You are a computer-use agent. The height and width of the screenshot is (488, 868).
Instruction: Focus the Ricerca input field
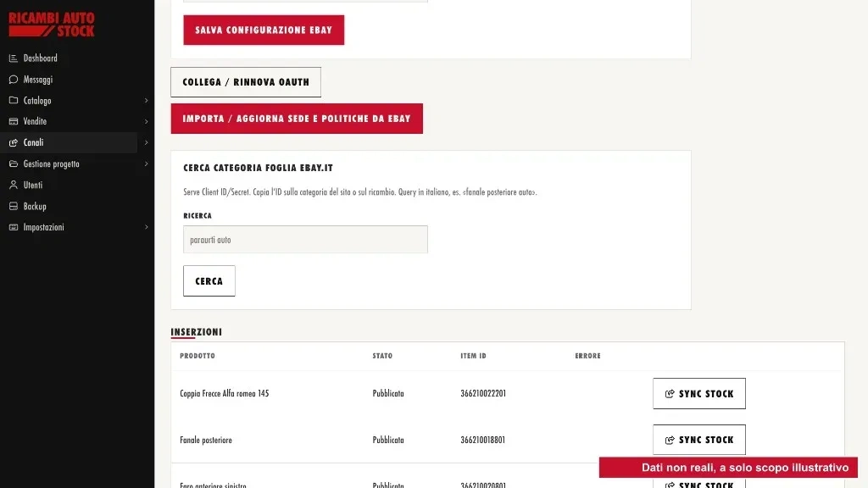305,240
